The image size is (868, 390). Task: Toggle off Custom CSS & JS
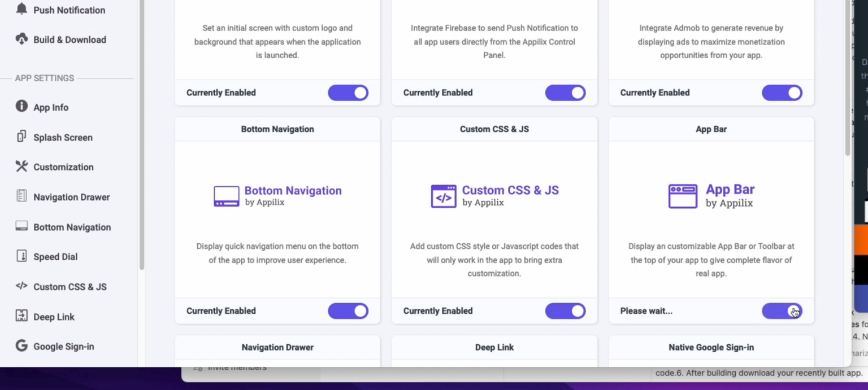565,311
